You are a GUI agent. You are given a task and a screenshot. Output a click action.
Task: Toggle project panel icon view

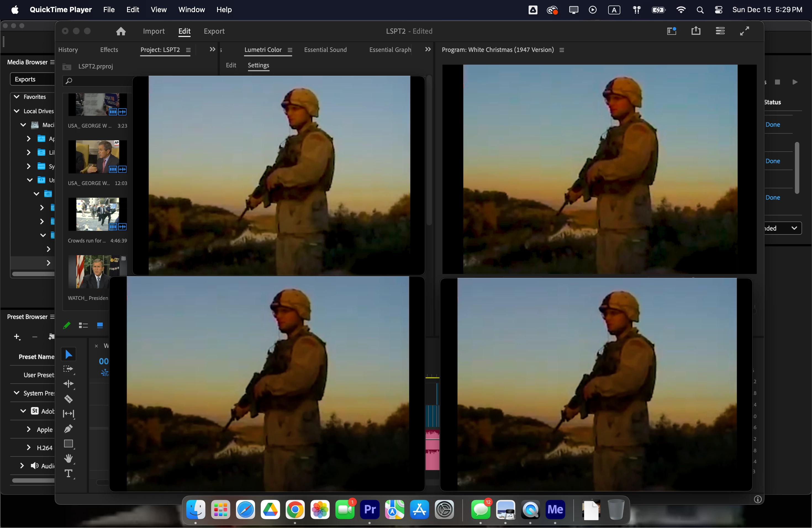coord(100,325)
